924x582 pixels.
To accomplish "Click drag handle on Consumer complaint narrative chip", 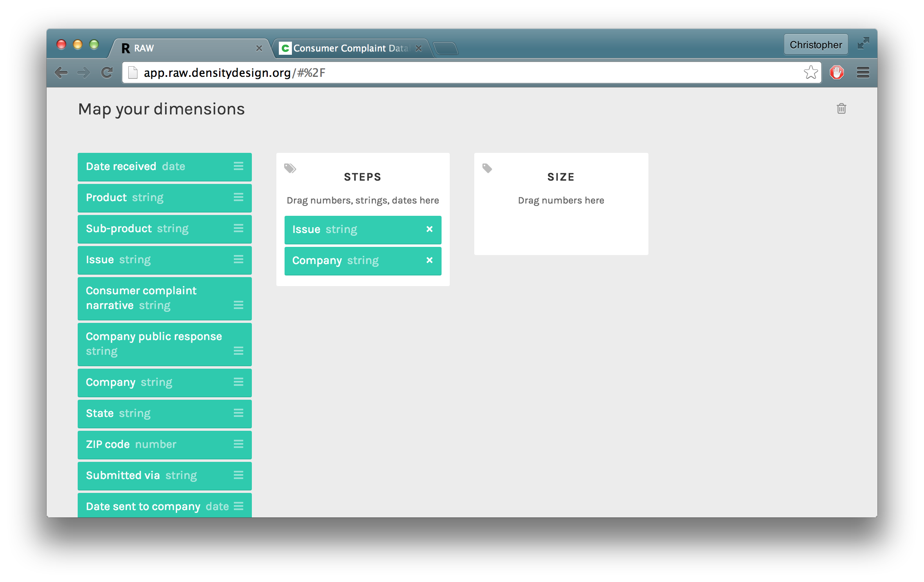I will click(238, 305).
